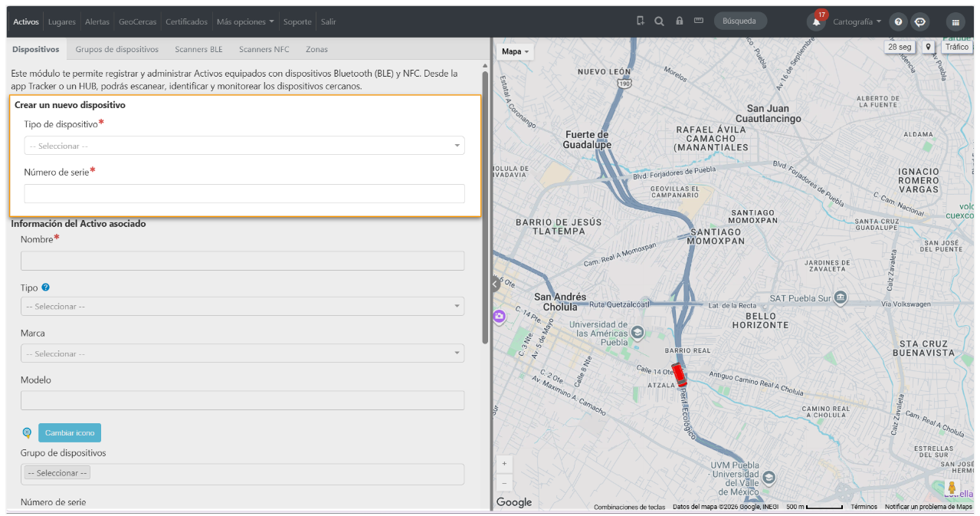Click the SAT Puebla Sur map marker
The height and width of the screenshot is (516, 980).
pos(841,297)
